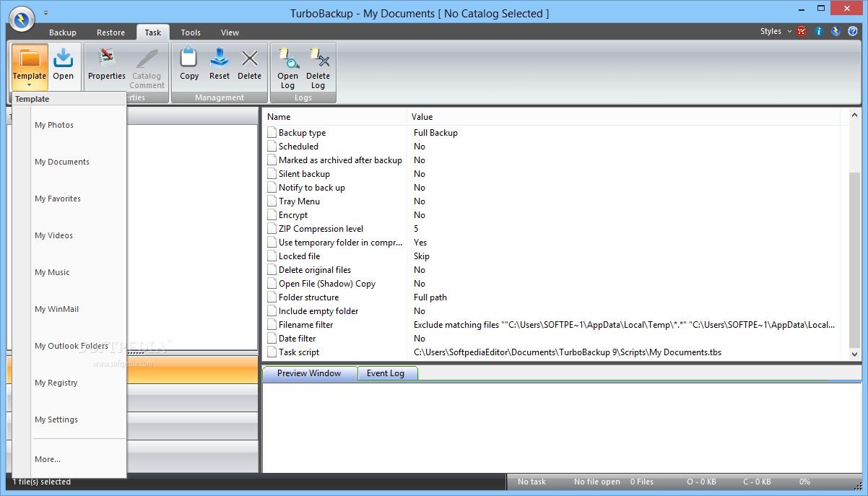Click the No file open status entry
Viewport: 868px width, 496px height.
click(x=597, y=482)
